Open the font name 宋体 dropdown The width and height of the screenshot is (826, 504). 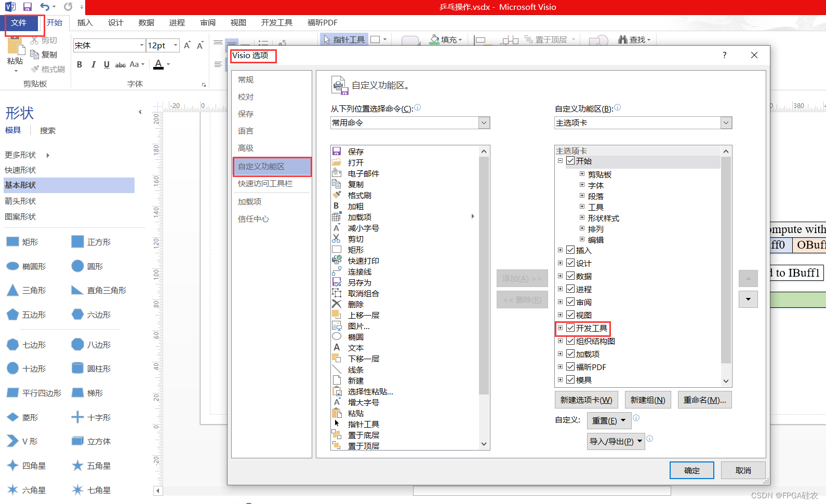[142, 46]
